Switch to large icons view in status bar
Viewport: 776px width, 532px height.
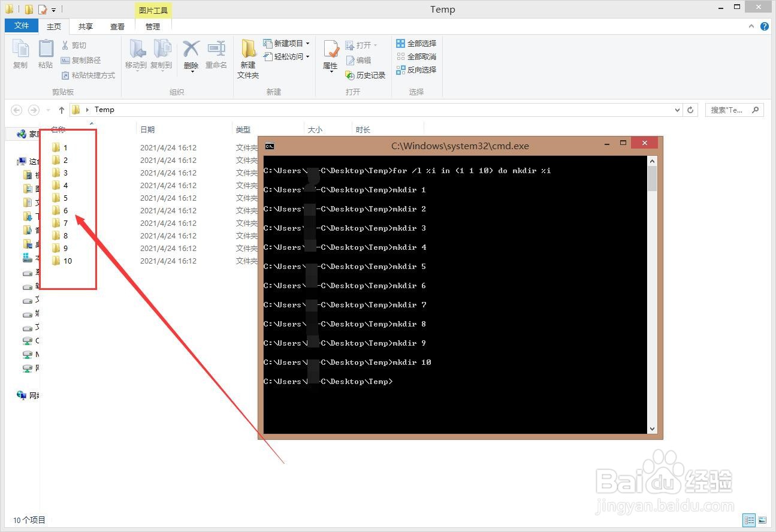(x=762, y=520)
